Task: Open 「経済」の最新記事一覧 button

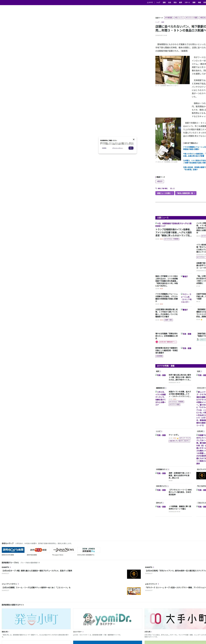Action: coord(186,193)
